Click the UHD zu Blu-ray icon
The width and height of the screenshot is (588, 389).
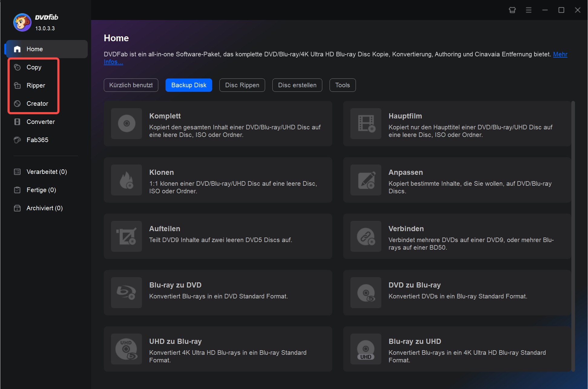coord(126,349)
